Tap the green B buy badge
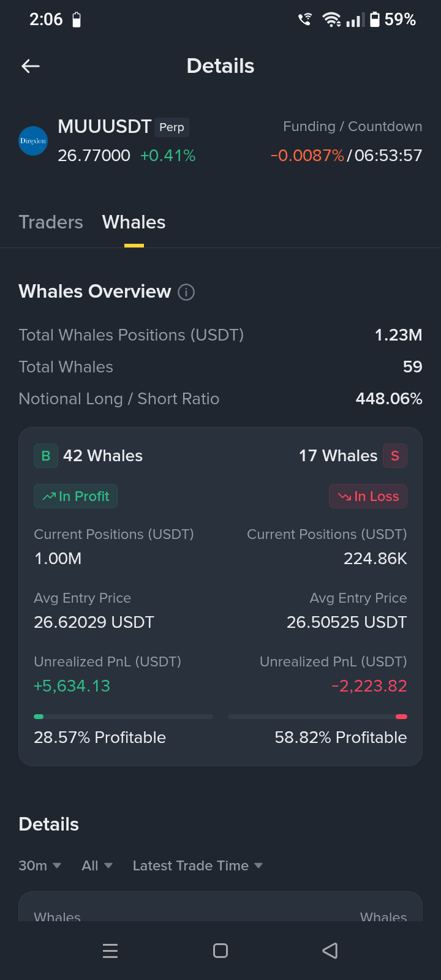 click(46, 456)
